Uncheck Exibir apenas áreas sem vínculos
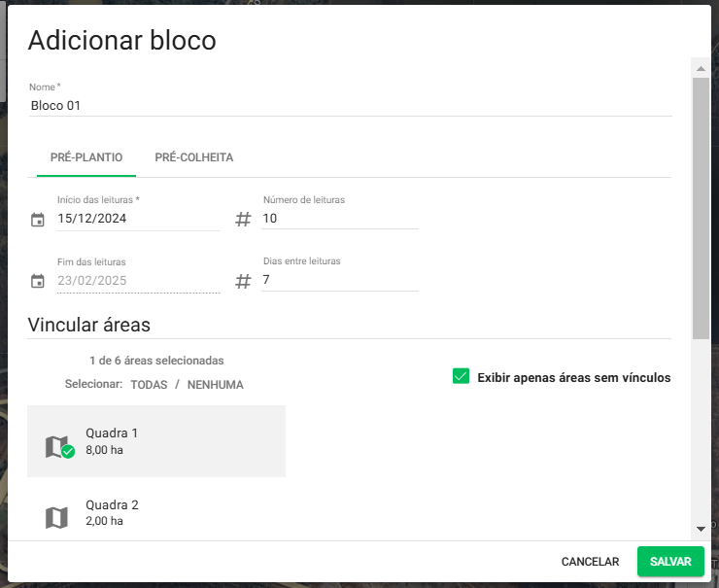Image resolution: width=719 pixels, height=588 pixels. (462, 377)
